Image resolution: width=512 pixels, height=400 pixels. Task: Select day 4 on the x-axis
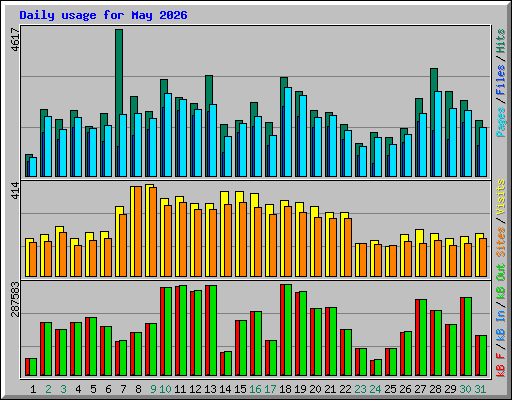pyautogui.click(x=78, y=389)
